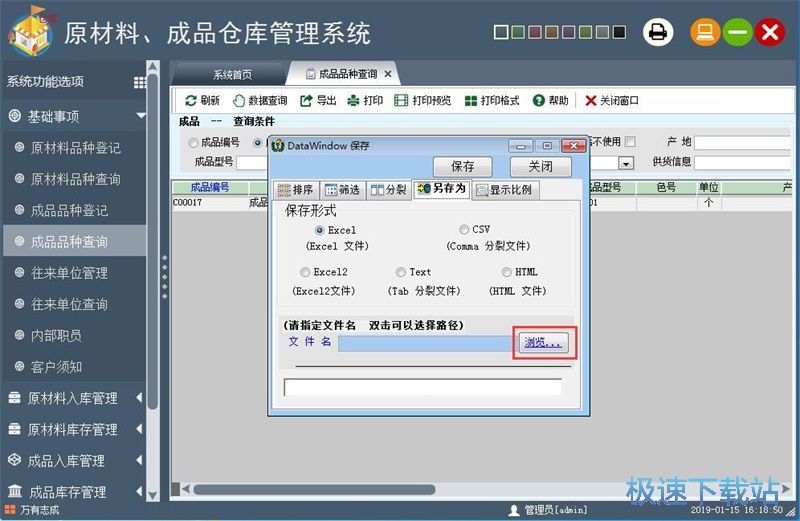Click the 导出 export toolbar button

pos(318,101)
